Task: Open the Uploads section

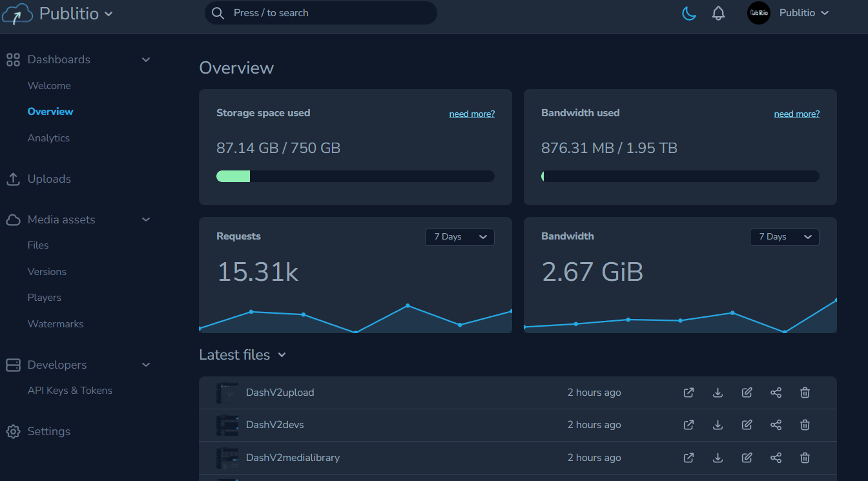Action: [49, 179]
